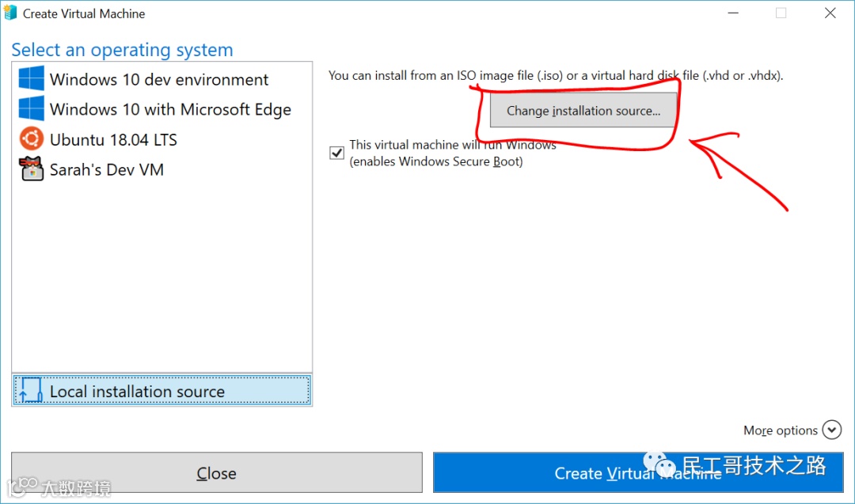Image resolution: width=855 pixels, height=504 pixels.
Task: Close the window with the X button
Action: (x=830, y=13)
